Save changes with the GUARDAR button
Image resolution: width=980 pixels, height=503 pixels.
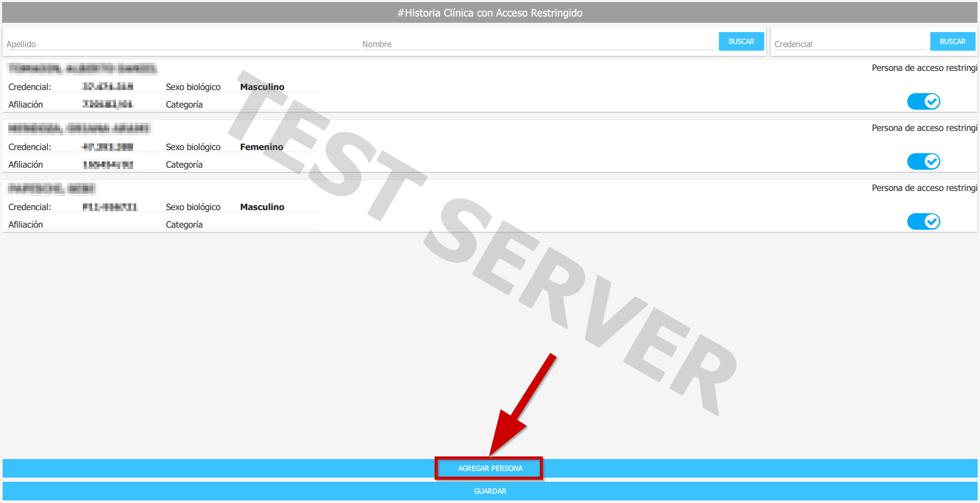(x=489, y=491)
